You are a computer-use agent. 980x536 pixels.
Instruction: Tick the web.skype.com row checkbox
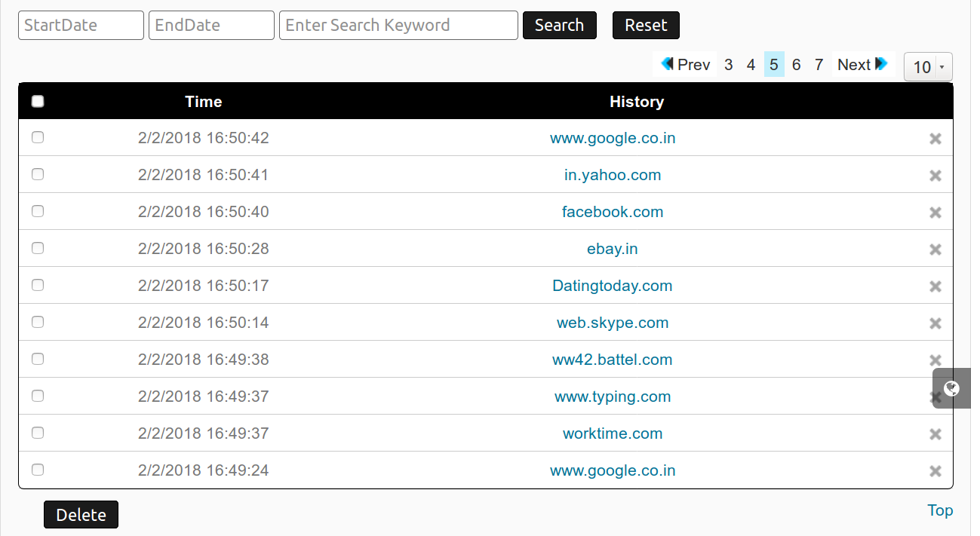(38, 322)
